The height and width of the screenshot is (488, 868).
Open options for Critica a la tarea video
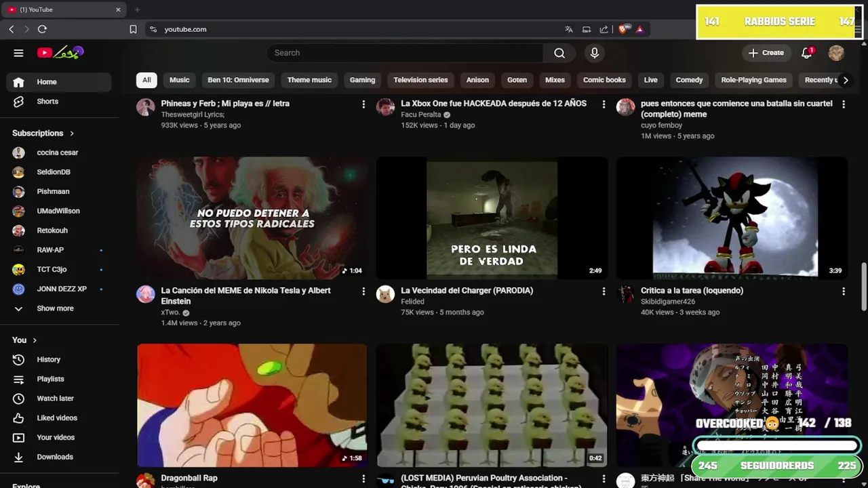(x=844, y=291)
